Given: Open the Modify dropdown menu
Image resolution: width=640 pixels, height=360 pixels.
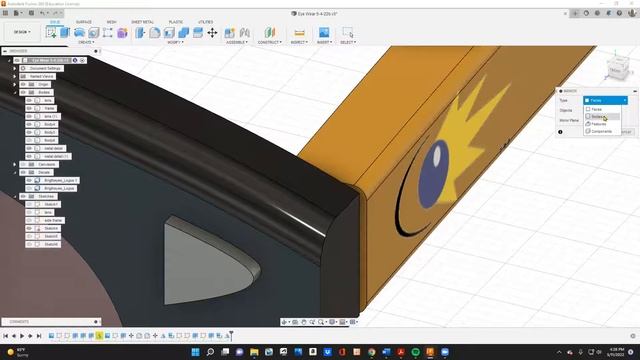Looking at the screenshot, I should pos(176,42).
